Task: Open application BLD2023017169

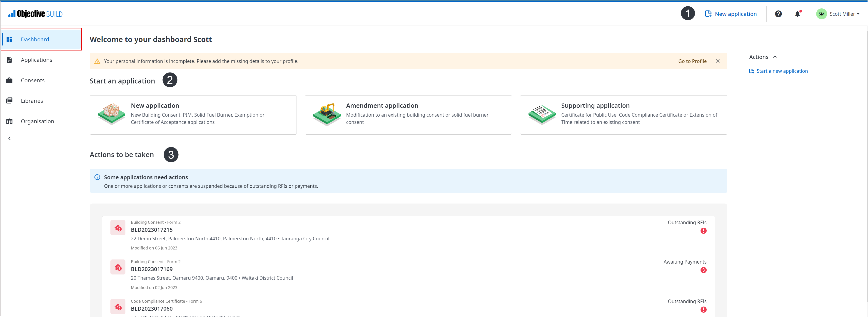Action: pos(408,275)
